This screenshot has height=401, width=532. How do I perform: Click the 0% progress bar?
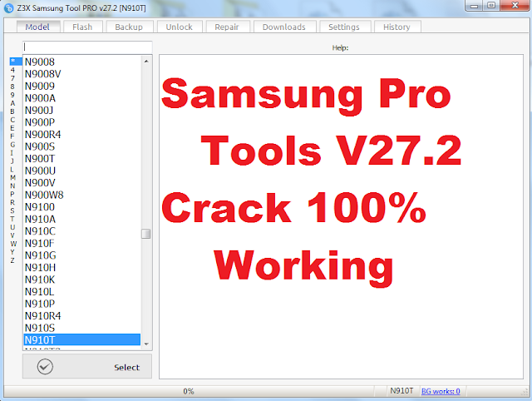[189, 391]
